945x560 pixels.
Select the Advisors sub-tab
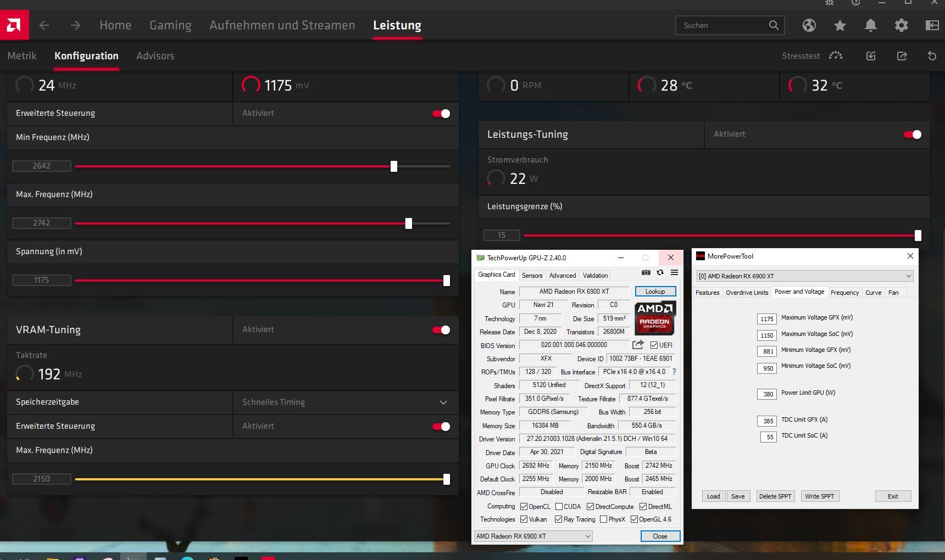[x=155, y=56]
